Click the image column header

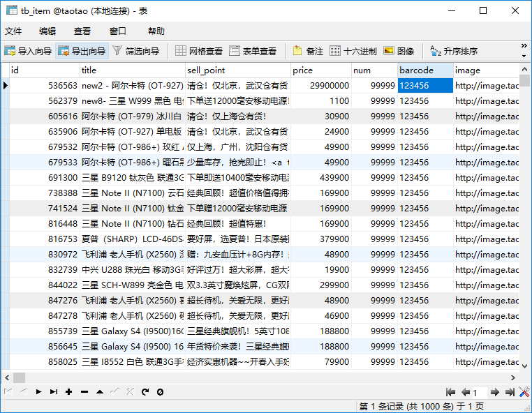tap(486, 70)
